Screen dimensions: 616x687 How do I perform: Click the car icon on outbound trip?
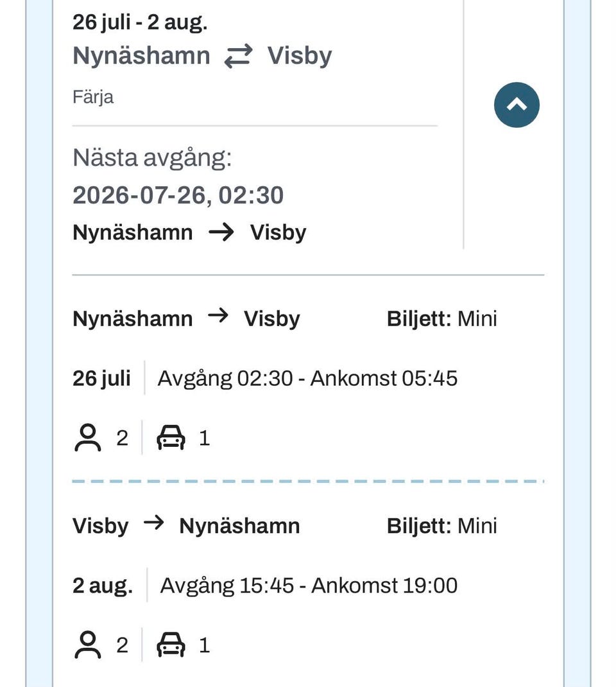pos(171,438)
